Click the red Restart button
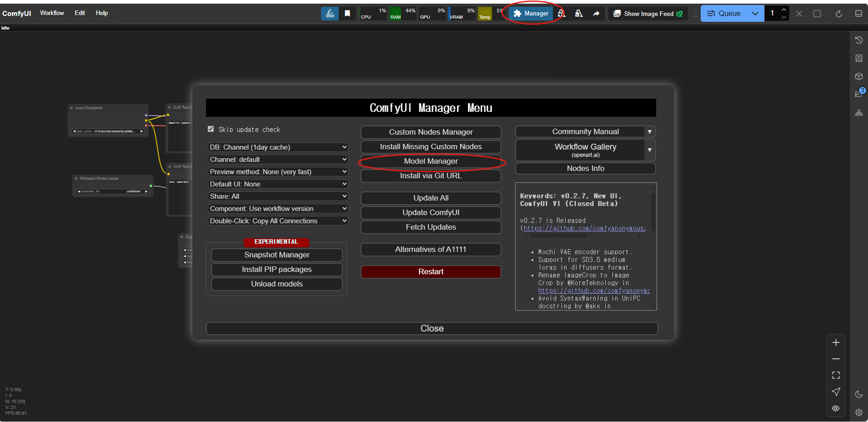The height and width of the screenshot is (422, 868). (431, 271)
